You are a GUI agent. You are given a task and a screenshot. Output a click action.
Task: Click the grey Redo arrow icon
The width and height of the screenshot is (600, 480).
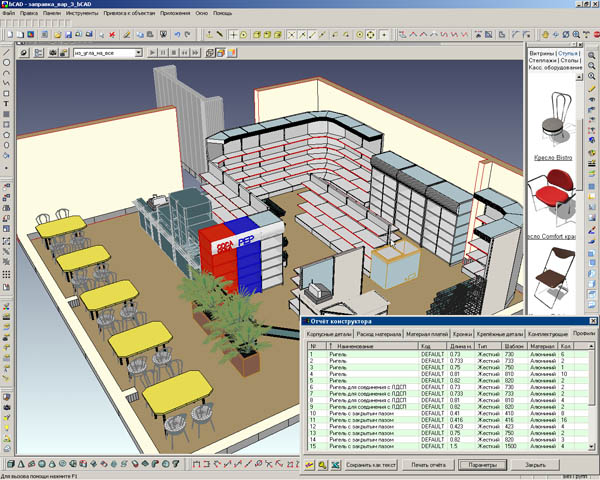coord(188,35)
